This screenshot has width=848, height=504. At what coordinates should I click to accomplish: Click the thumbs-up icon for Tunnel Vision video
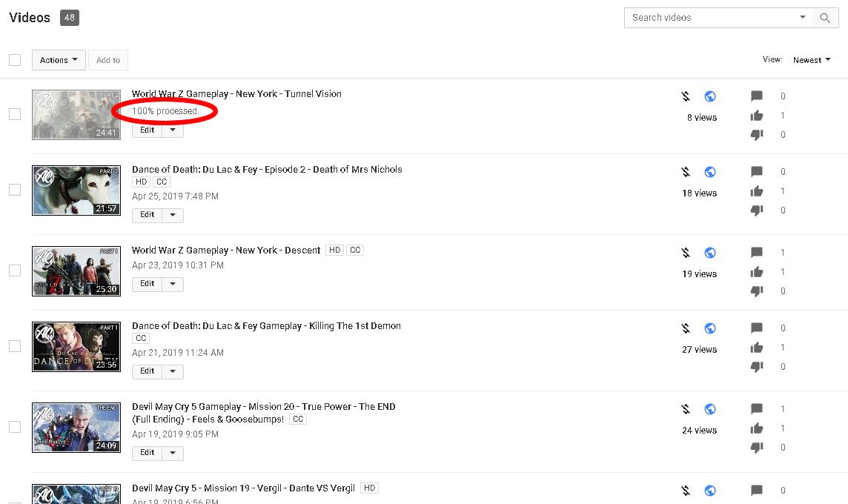(757, 115)
